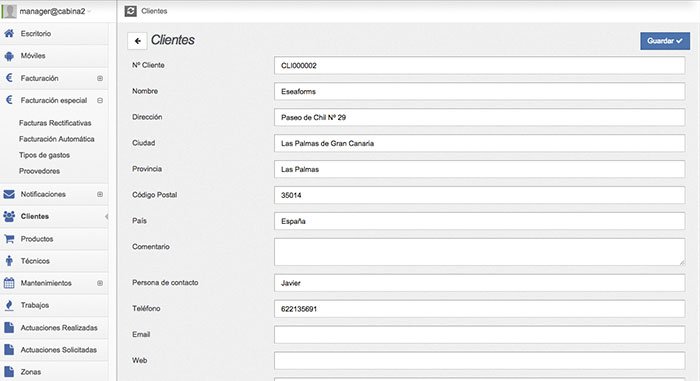Focus the Provincia input field
Image resolution: width=700 pixels, height=381 pixels.
(479, 169)
